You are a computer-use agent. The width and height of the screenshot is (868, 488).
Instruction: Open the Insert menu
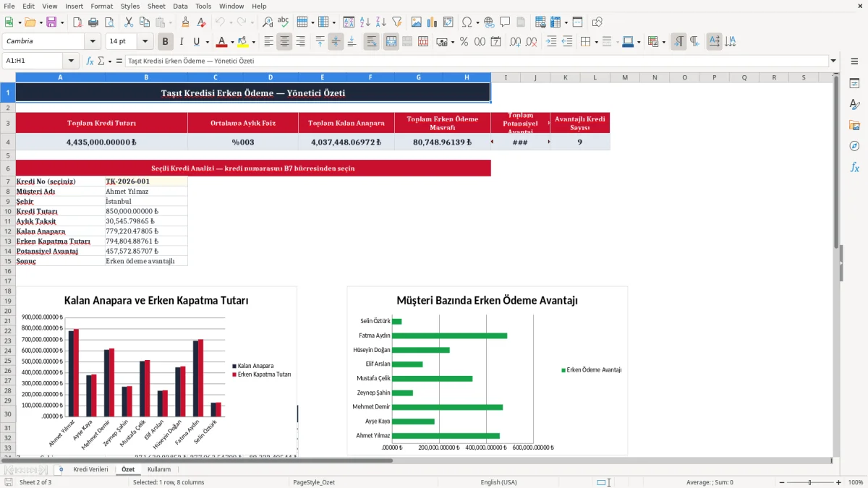click(x=74, y=6)
